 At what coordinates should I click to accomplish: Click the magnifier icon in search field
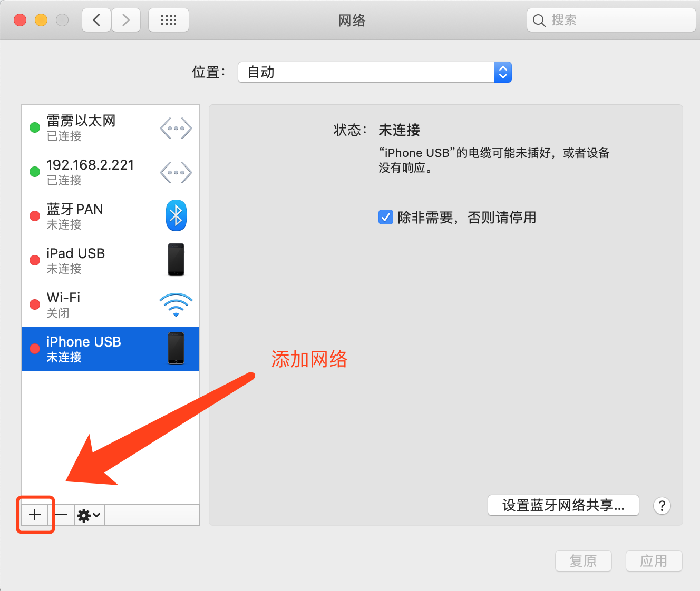539,21
